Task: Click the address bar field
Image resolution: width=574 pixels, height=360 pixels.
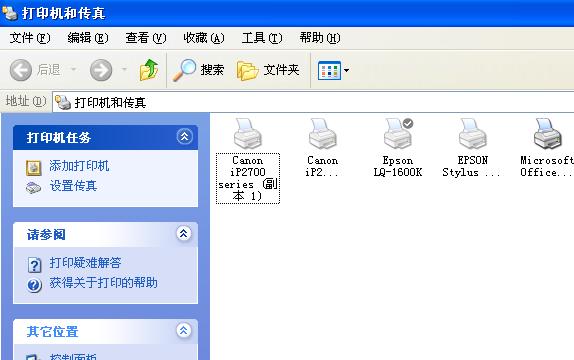Action: [x=313, y=102]
